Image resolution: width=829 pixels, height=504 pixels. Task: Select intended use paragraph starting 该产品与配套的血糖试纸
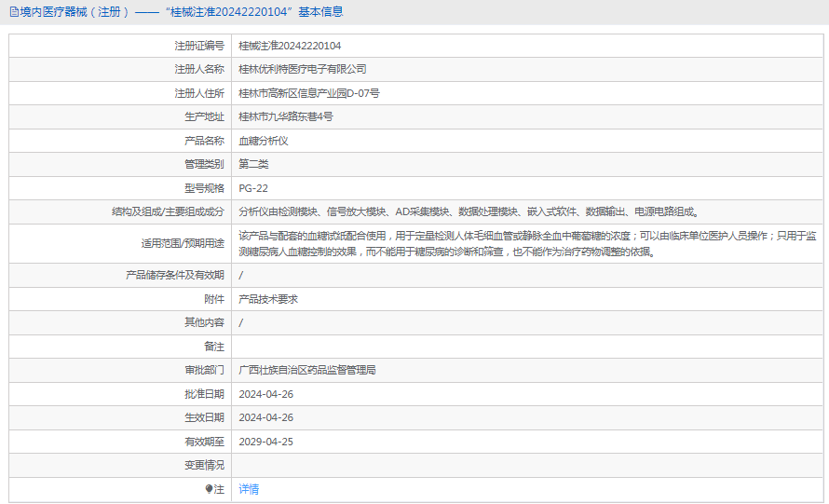point(527,244)
